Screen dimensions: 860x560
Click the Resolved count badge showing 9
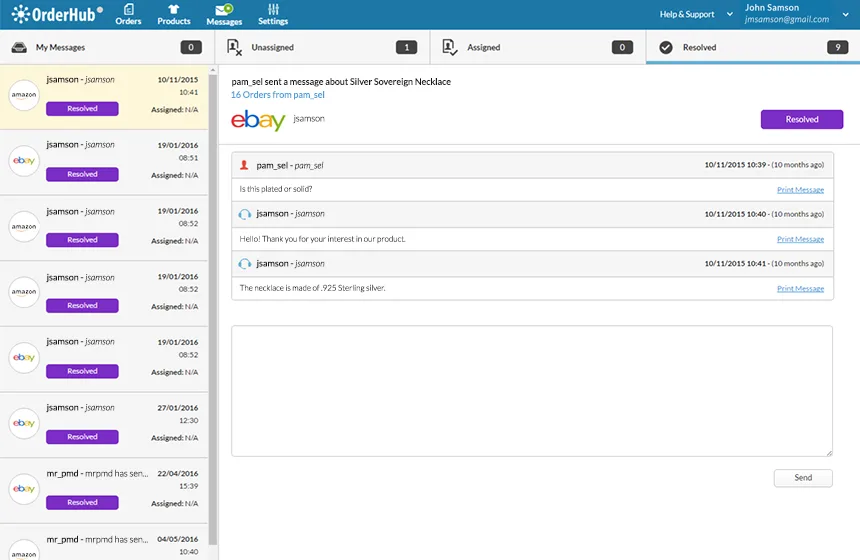point(838,47)
